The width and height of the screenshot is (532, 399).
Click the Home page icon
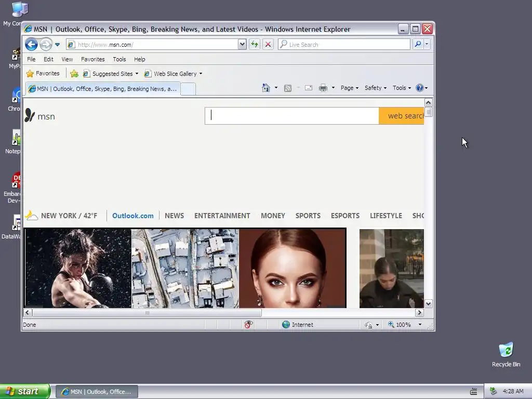[266, 88]
